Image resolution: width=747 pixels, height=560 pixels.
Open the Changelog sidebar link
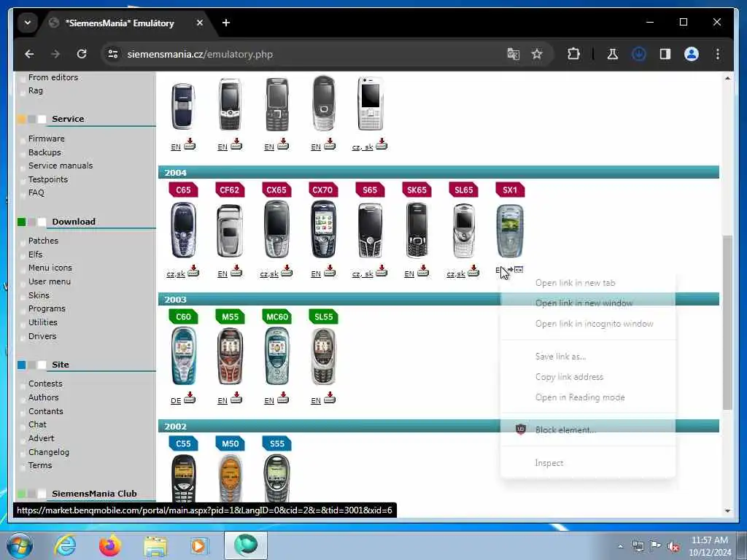pos(49,452)
